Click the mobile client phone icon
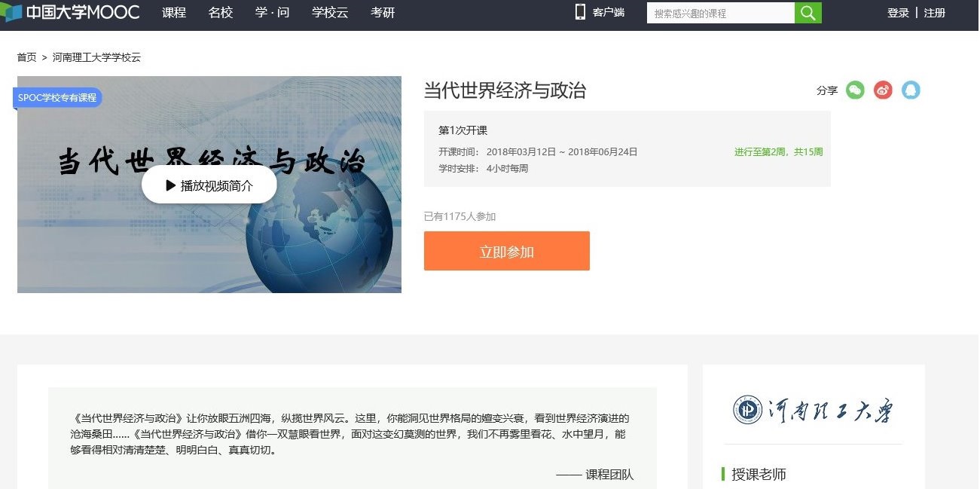The width and height of the screenshot is (980, 489). tap(580, 12)
